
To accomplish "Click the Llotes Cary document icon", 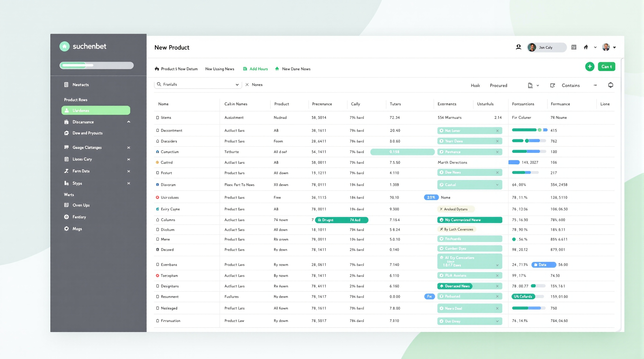I will tap(66, 159).
